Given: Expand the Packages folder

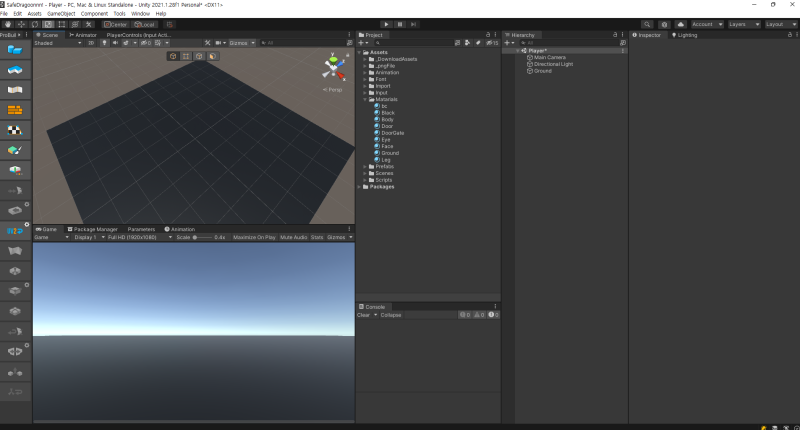Looking at the screenshot, I should tap(360, 187).
